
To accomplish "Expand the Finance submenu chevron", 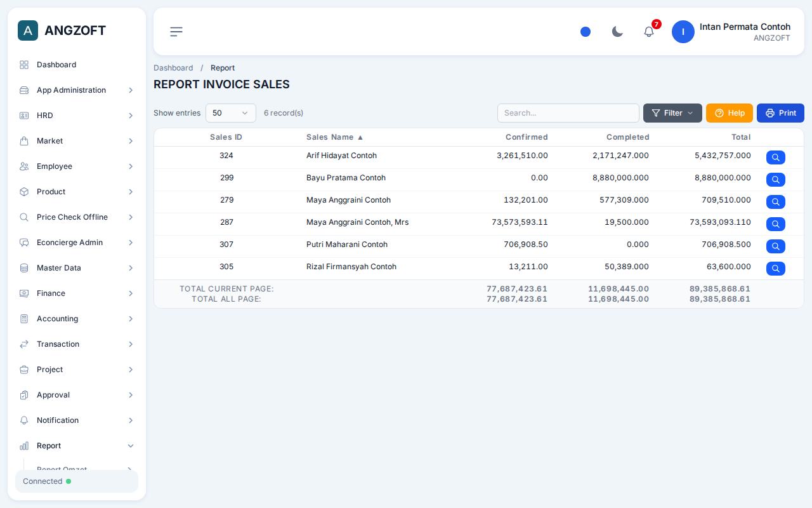I will point(131,293).
